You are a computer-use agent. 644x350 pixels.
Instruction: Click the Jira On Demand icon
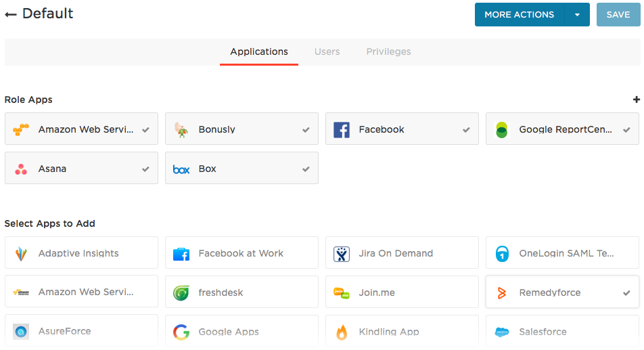(x=342, y=254)
